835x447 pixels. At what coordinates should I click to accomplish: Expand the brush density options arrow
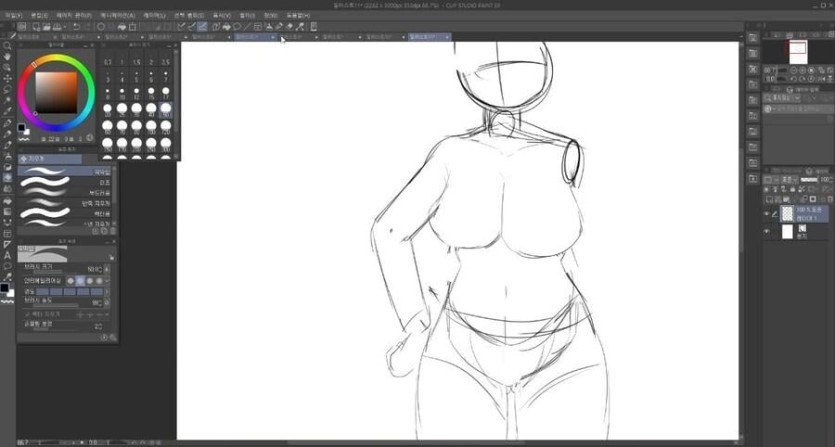pyautogui.click(x=109, y=302)
